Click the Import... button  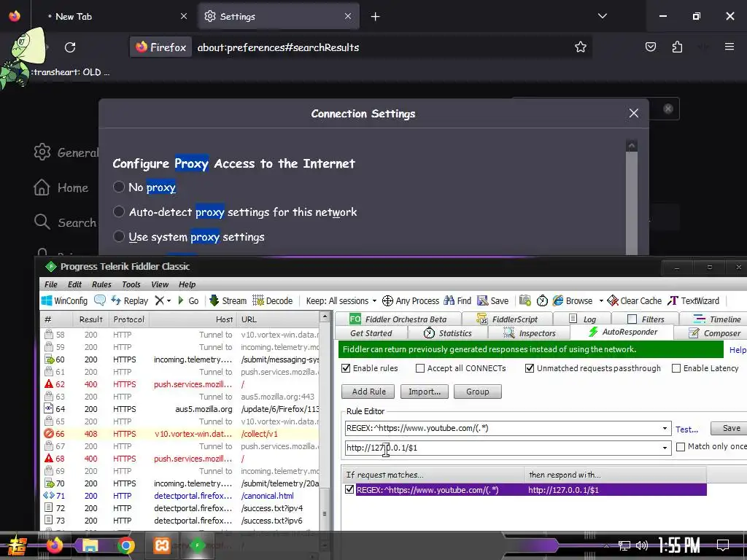click(424, 392)
